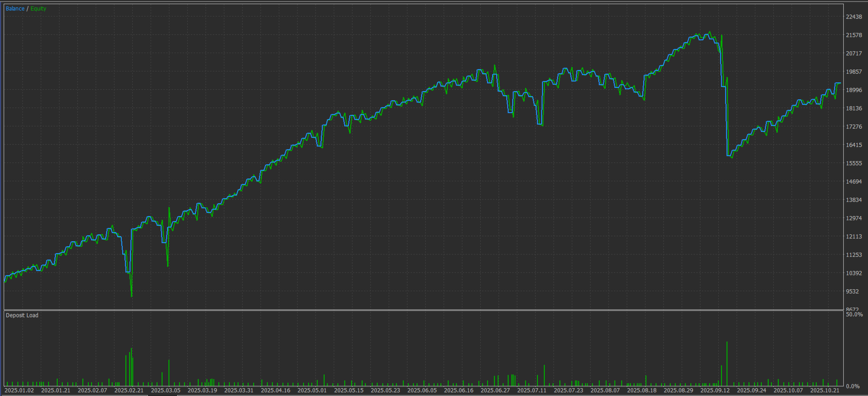
Task: Select the 2025.08.07 date on the axis
Action: pyautogui.click(x=605, y=391)
